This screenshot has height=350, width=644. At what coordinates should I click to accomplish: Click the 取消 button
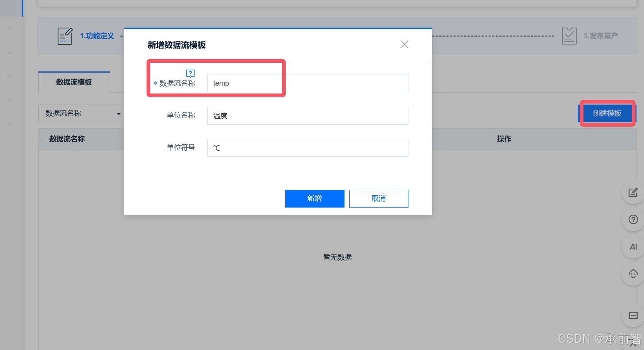(378, 198)
